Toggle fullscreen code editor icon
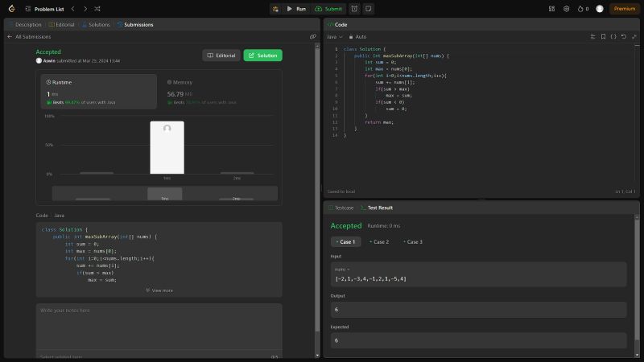The height and width of the screenshot is (362, 644). [x=634, y=36]
